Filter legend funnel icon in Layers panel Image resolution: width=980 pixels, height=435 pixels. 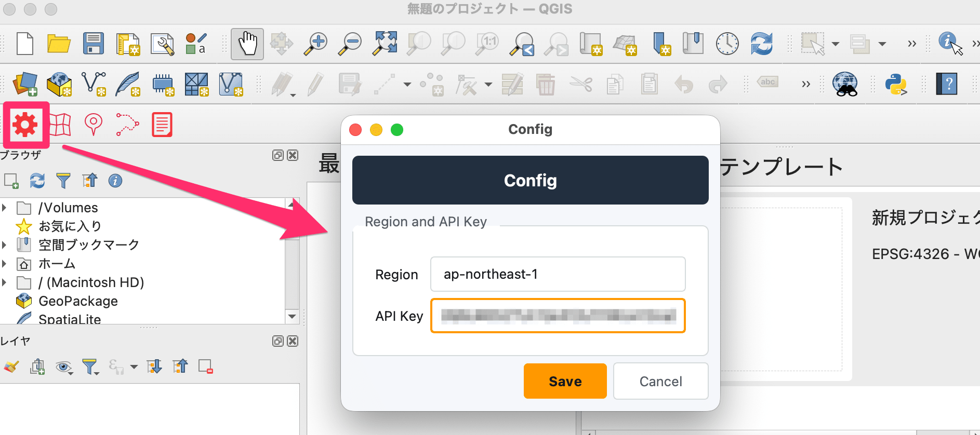tap(90, 367)
